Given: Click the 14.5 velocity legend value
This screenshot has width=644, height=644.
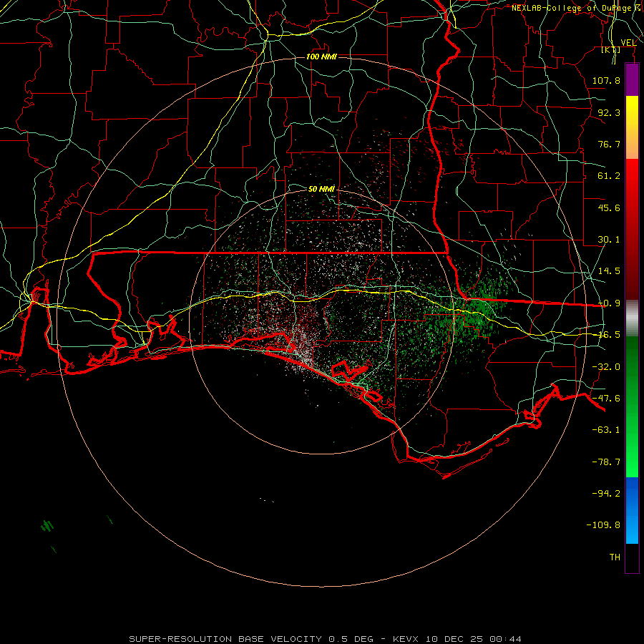Looking at the screenshot, I should coord(609,271).
